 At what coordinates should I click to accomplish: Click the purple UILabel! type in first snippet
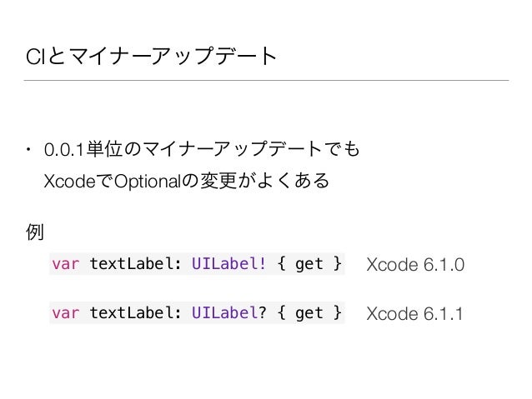228,263
